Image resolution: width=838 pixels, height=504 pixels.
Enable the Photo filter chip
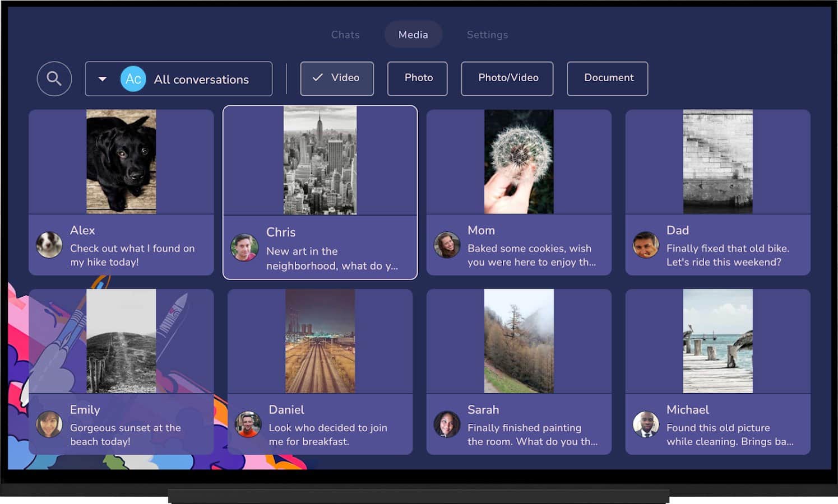tap(418, 78)
